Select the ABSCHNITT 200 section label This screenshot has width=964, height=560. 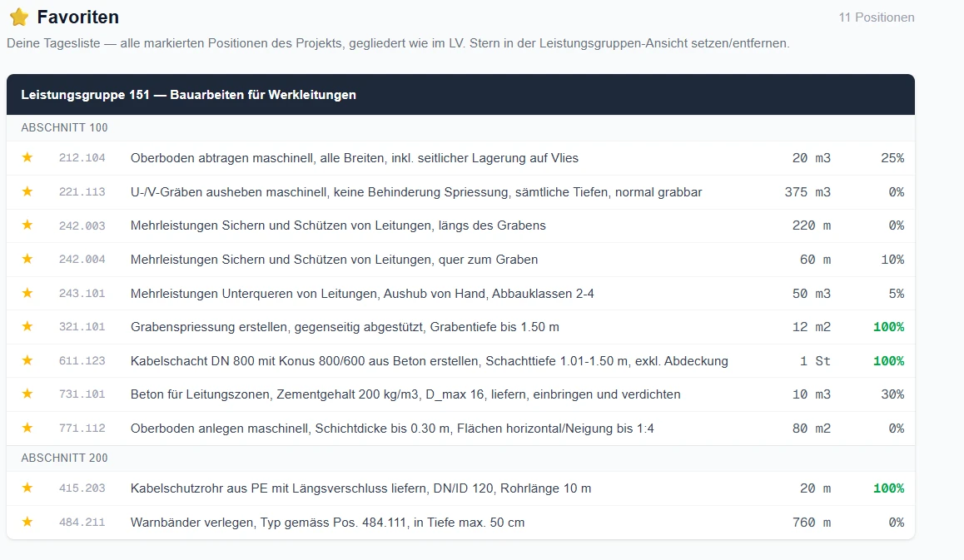tap(64, 458)
